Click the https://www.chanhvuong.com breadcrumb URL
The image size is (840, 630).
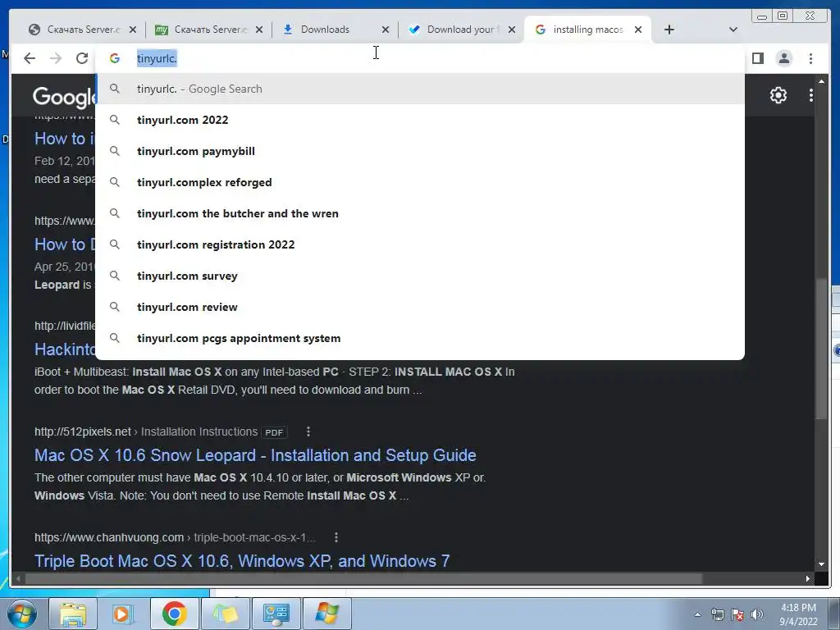109,537
